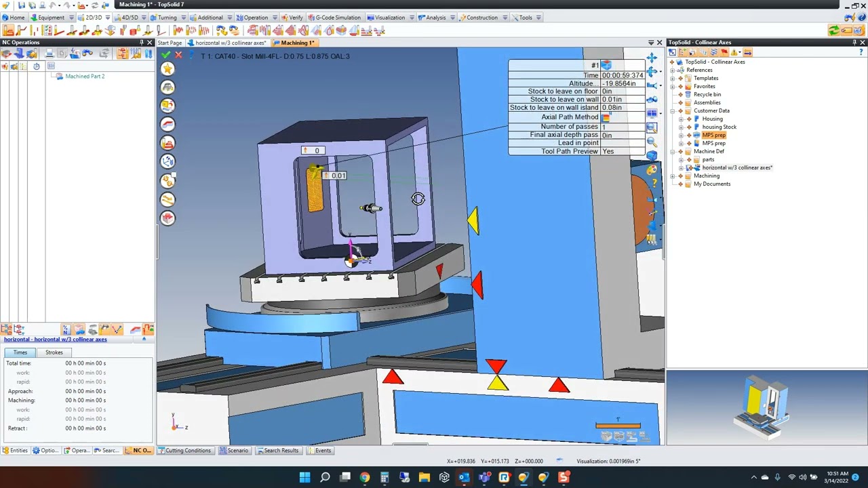Click the save icon in title bar
This screenshot has width=868, height=488.
tap(22, 5)
